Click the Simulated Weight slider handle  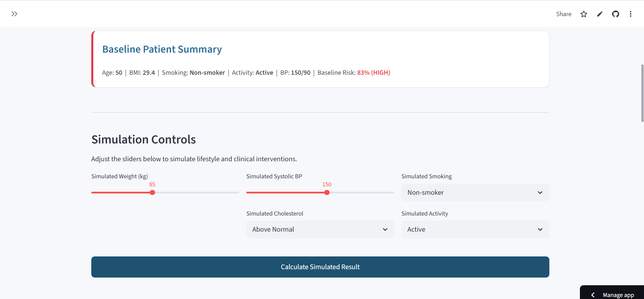pos(152,192)
